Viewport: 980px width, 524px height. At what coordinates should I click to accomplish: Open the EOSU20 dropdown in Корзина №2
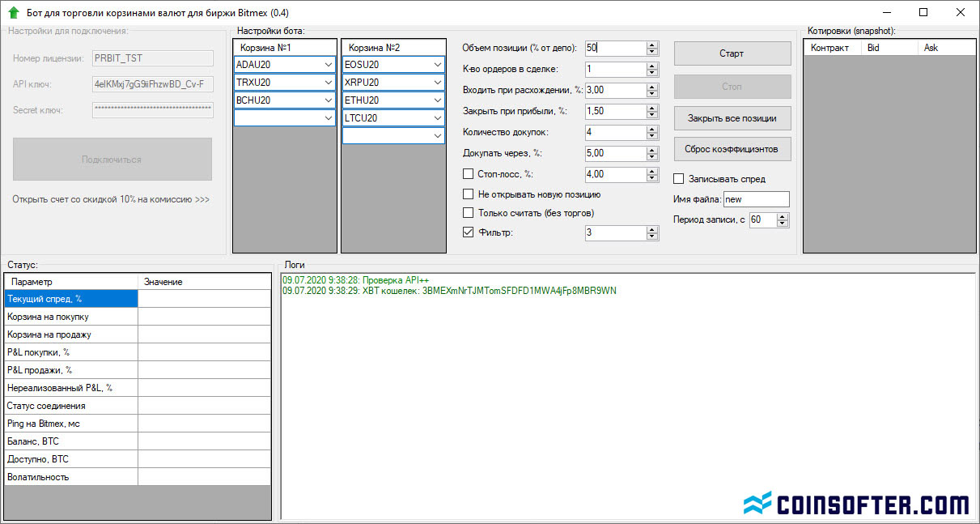[438, 65]
